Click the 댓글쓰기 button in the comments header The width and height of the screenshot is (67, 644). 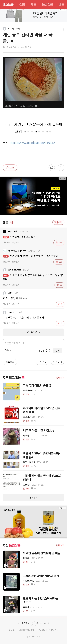(58, 222)
